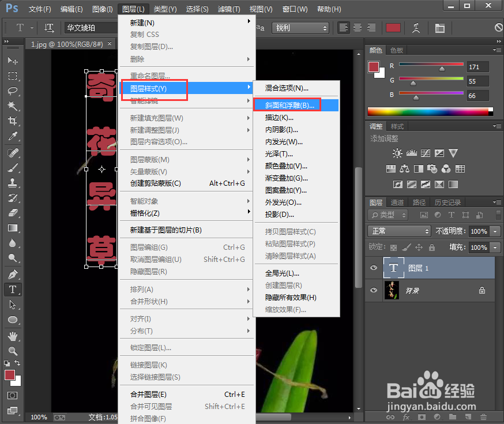504x424 pixels.
Task: Center align text button
Action: [x=358, y=28]
